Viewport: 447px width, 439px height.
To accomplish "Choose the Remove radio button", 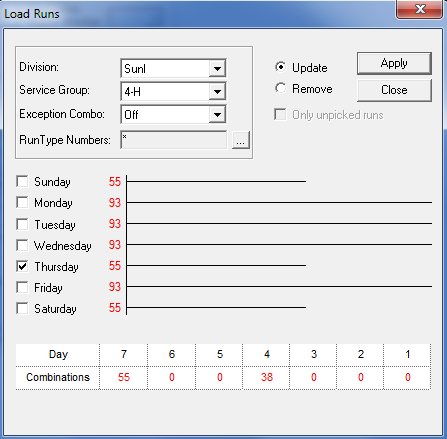I will pos(280,88).
